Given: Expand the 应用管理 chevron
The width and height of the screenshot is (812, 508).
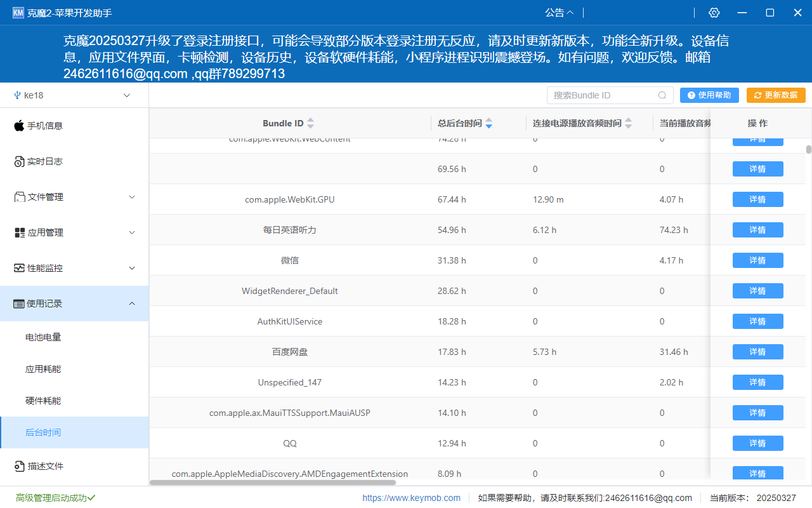Looking at the screenshot, I should pos(132,232).
